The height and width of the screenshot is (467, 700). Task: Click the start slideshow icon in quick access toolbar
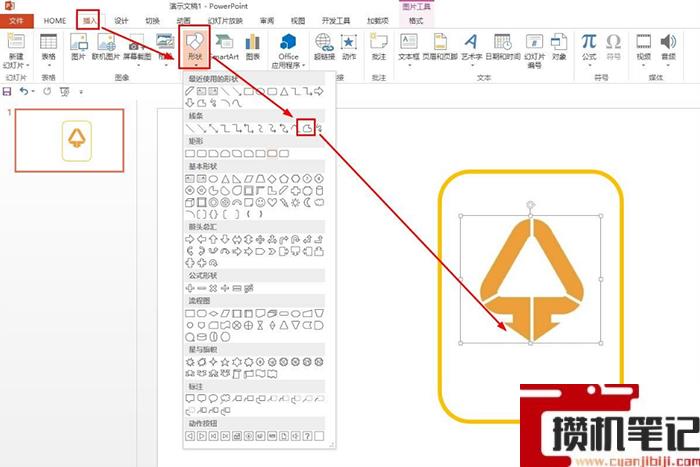65,92
